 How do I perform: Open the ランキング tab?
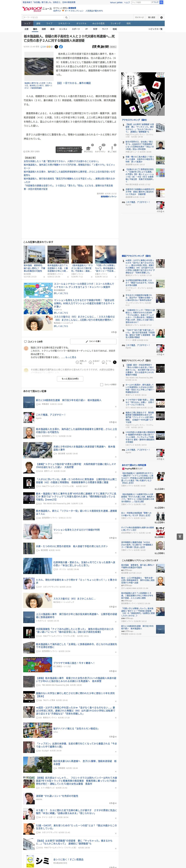point(115,23)
